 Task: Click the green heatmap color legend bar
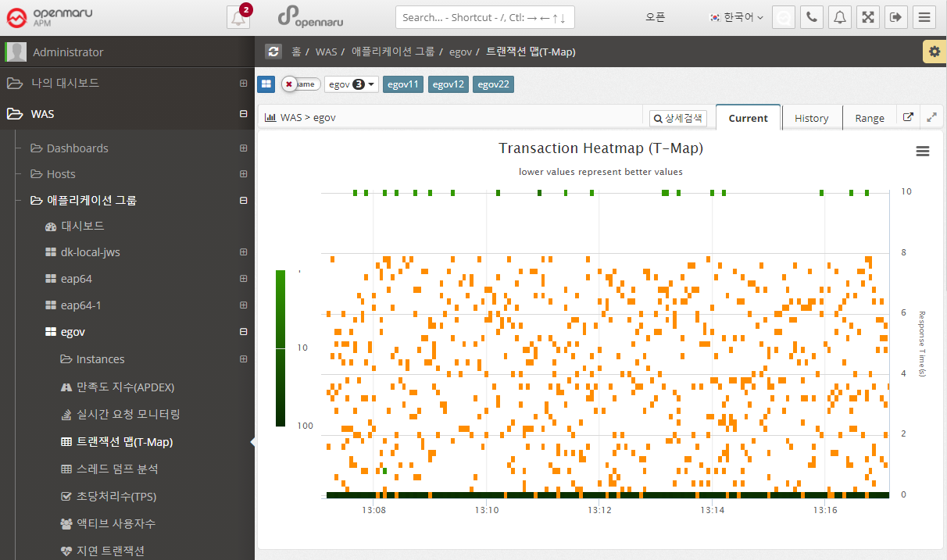click(x=281, y=348)
